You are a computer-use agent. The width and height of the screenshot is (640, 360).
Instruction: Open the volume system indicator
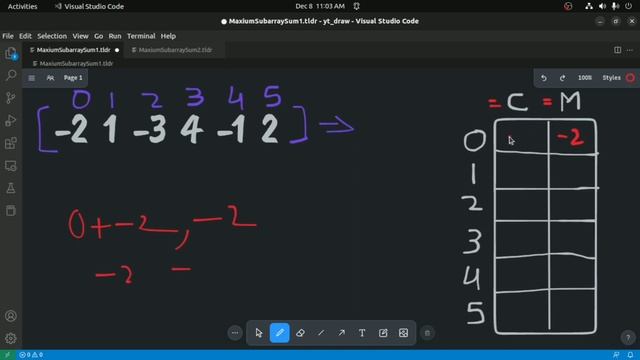click(x=602, y=6)
